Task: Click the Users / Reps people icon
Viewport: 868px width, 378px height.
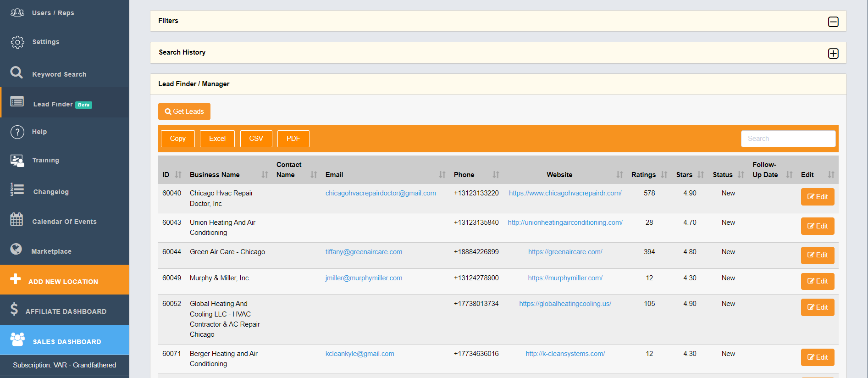Action: tap(17, 13)
